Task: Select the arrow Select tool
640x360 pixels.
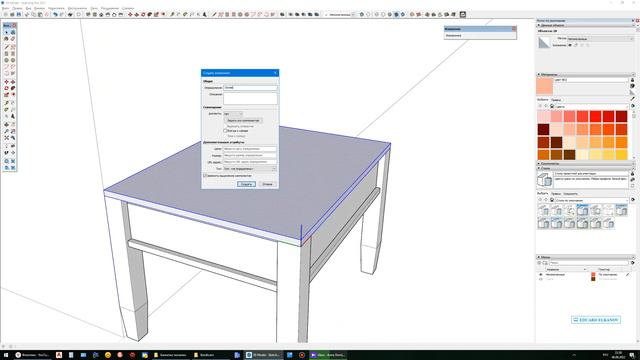Action: coord(7,32)
